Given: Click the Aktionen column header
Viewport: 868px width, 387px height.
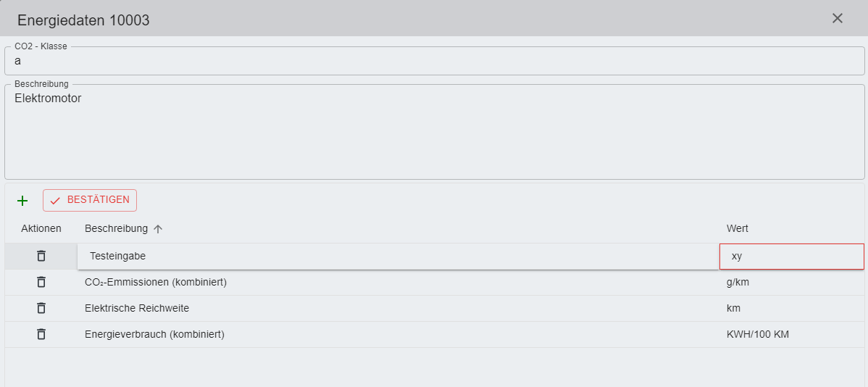Looking at the screenshot, I should pyautogui.click(x=41, y=229).
